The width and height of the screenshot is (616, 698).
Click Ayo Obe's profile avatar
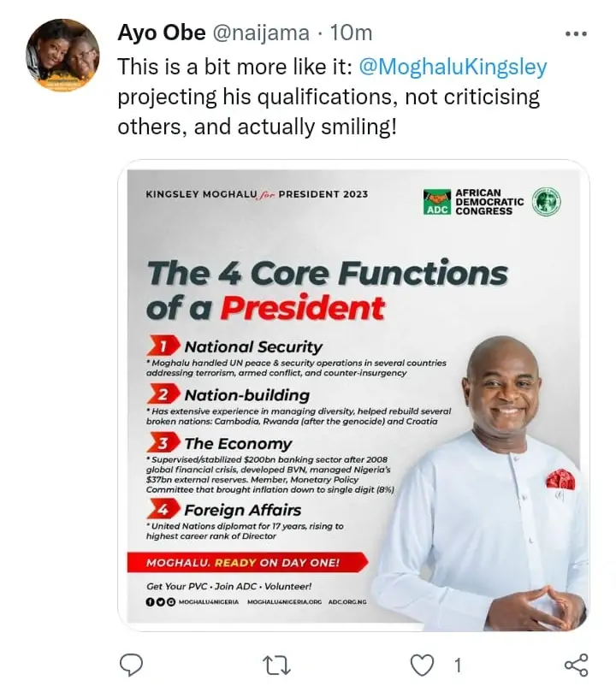62,56
